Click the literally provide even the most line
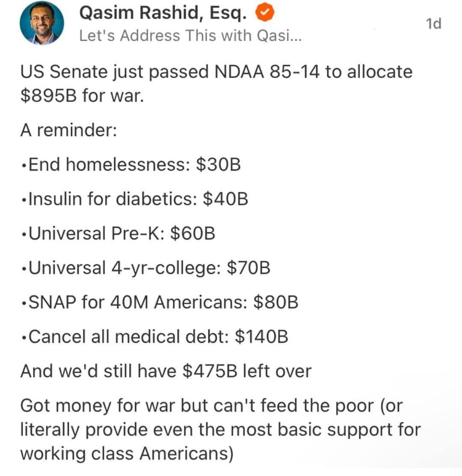This screenshot has width=462, height=476. click(221, 430)
